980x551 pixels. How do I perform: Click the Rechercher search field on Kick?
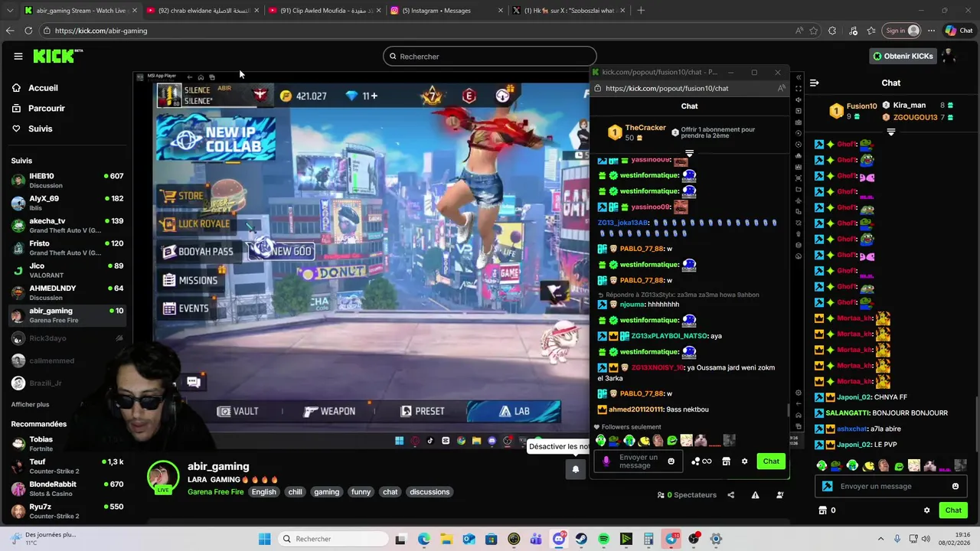pyautogui.click(x=490, y=56)
